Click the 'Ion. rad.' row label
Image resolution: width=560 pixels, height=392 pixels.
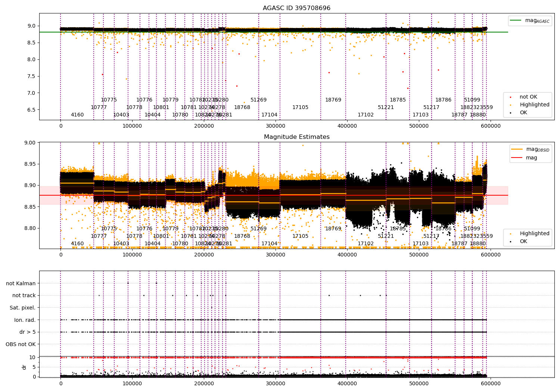coord(25,320)
